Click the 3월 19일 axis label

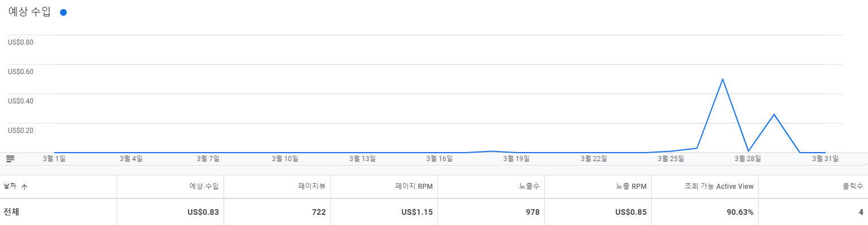click(x=516, y=159)
